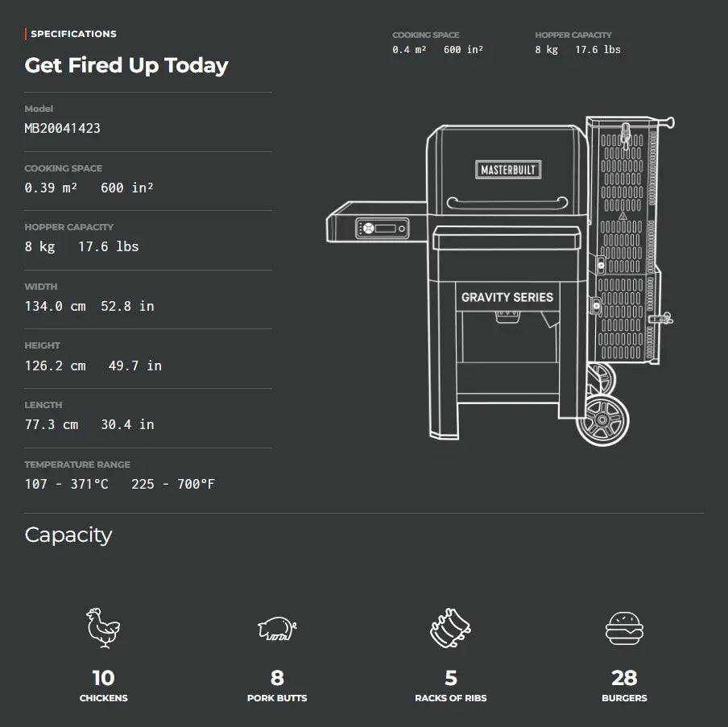Click the RACKS OF RIBS label
The image size is (728, 727).
pyautogui.click(x=450, y=698)
